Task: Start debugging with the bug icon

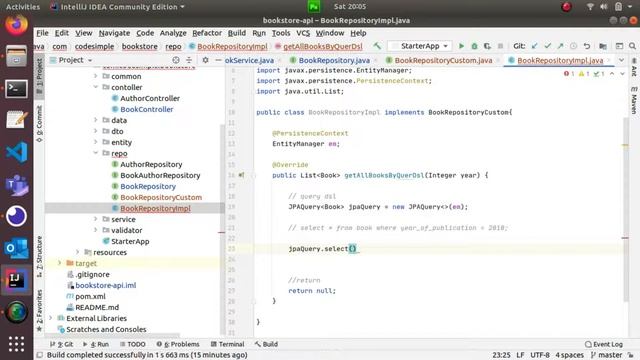Action: 474,46
